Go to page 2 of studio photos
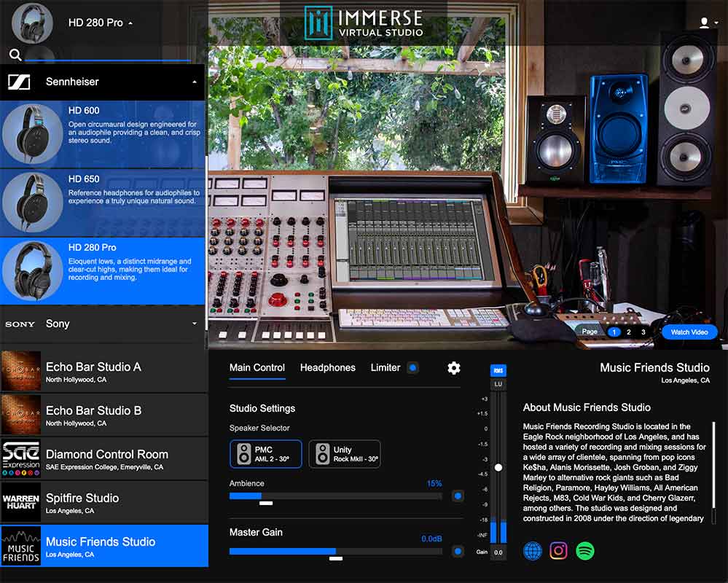The width and height of the screenshot is (728, 583). [x=627, y=332]
